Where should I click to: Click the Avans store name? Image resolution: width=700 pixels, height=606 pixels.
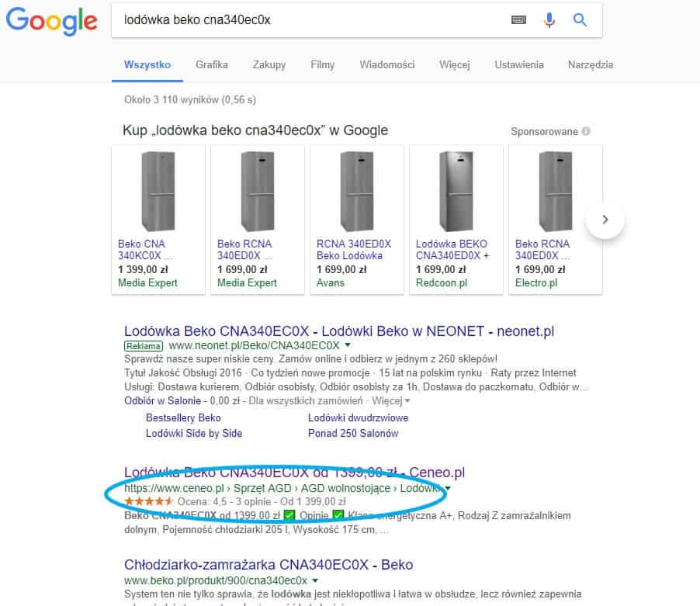click(x=331, y=283)
